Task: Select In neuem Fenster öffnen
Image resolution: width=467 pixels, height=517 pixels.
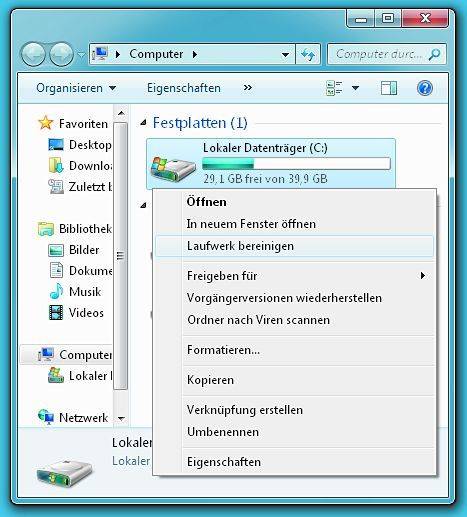Action: 251,224
